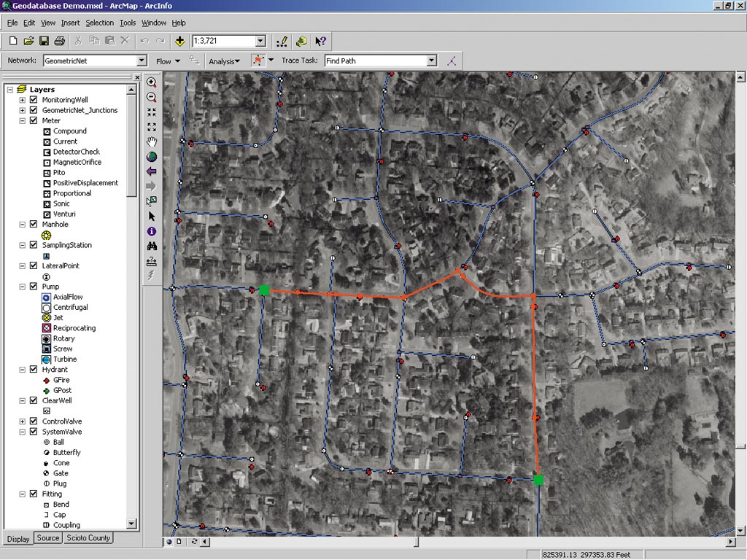
Task: Save the map using floppy disk icon
Action: click(44, 41)
